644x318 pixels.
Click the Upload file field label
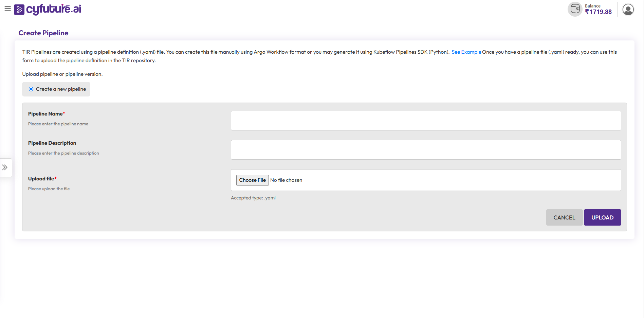click(x=41, y=179)
